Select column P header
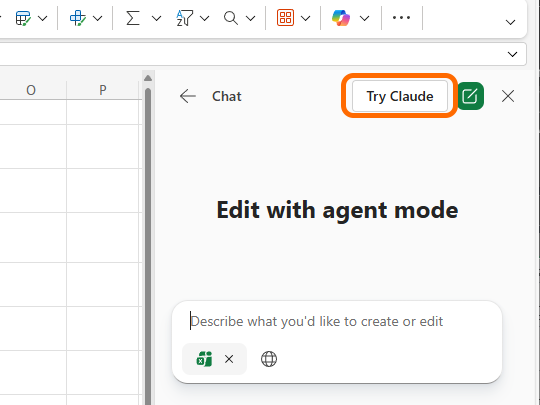The image size is (540, 405). pos(103,90)
